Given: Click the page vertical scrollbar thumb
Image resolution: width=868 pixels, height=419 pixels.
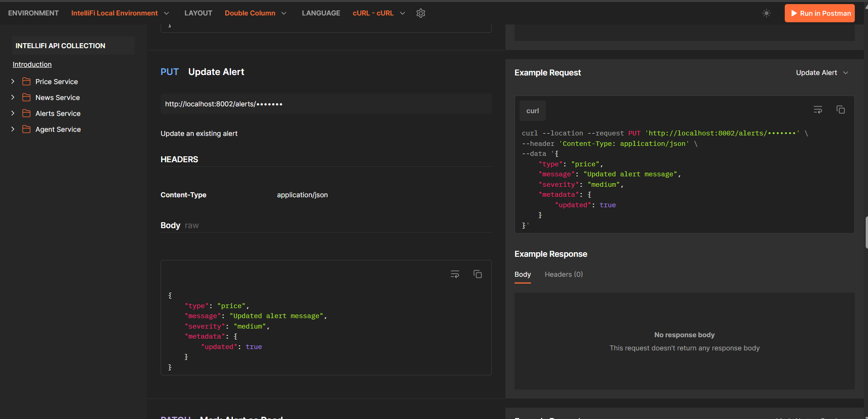Looking at the screenshot, I should click(866, 232).
